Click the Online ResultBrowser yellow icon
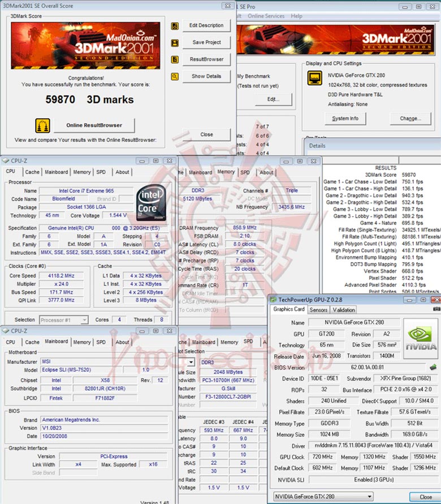Viewport: 441px width, 504px height. (x=42, y=125)
